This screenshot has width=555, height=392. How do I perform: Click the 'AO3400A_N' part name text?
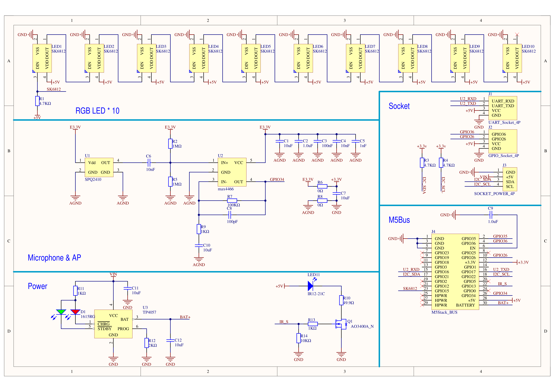362,327
